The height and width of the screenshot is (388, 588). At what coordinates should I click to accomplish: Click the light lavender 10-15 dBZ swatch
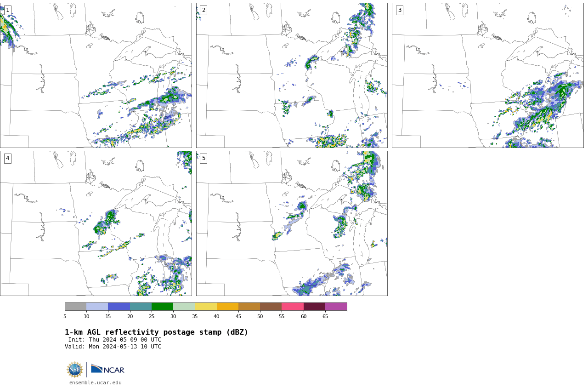pos(97,307)
